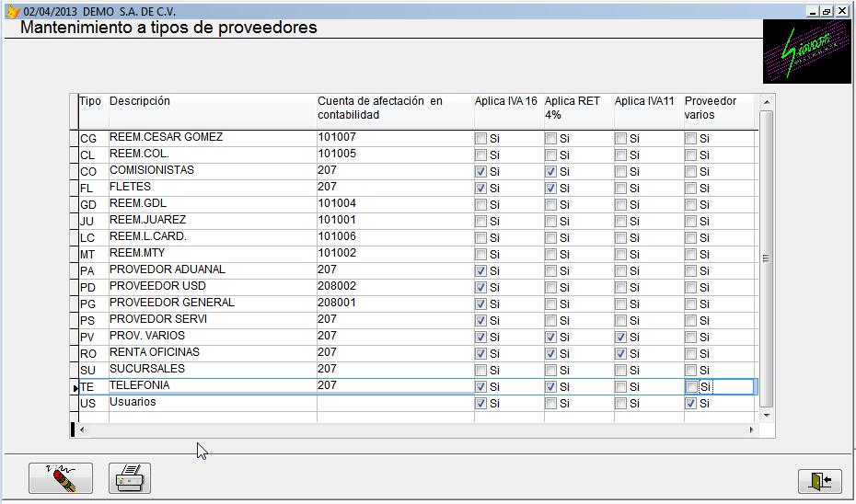Check Proveedor varios for TELEFONIA row

690,386
